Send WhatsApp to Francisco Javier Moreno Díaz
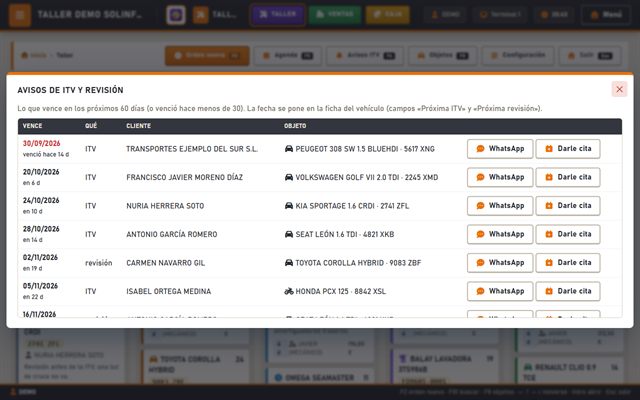Screen dimensions: 640x400 500,177
